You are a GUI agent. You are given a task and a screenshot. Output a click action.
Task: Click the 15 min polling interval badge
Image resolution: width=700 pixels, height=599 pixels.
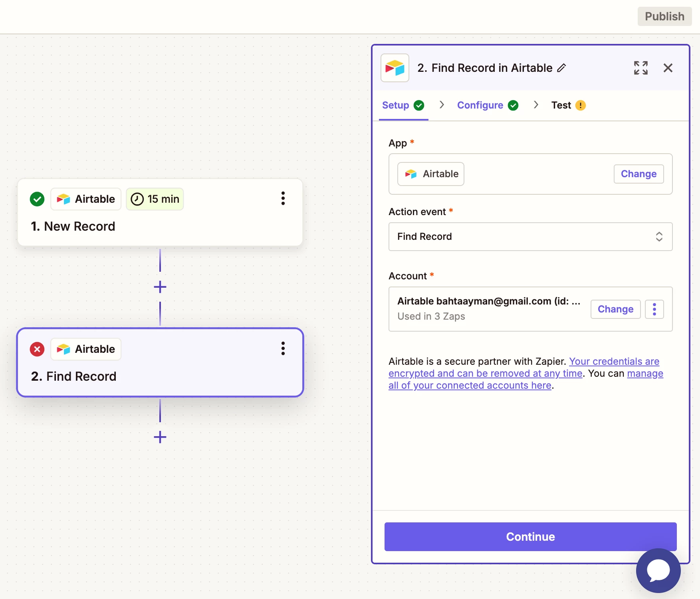(155, 199)
